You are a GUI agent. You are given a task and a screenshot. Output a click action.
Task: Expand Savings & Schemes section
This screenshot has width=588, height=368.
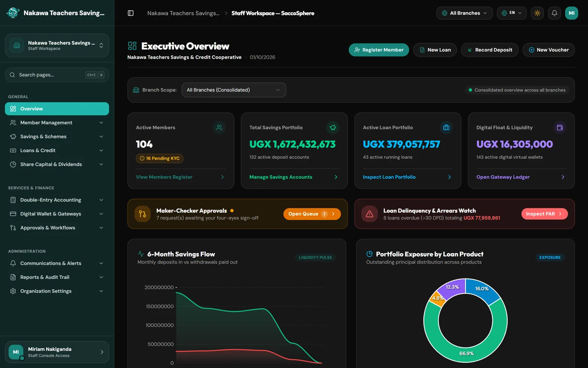57,137
